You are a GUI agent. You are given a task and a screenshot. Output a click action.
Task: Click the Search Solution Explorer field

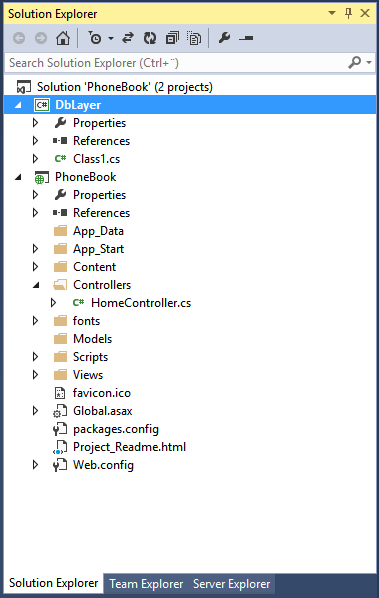tap(175, 63)
